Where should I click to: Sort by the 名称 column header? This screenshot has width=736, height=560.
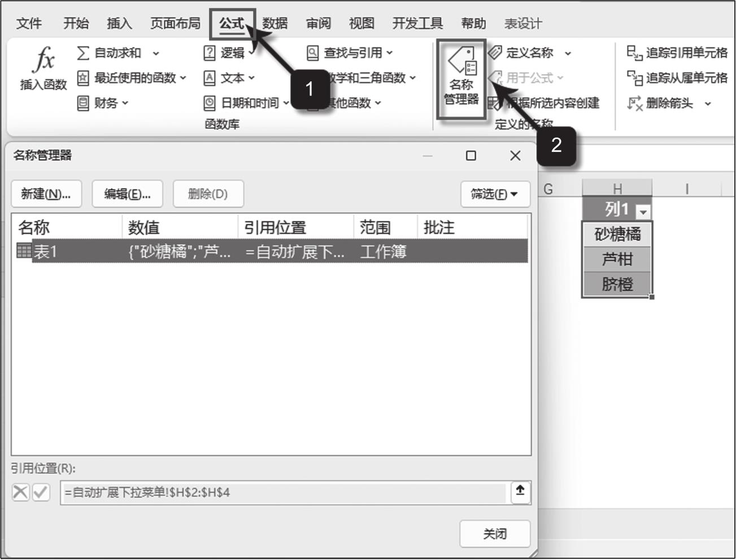[67, 227]
